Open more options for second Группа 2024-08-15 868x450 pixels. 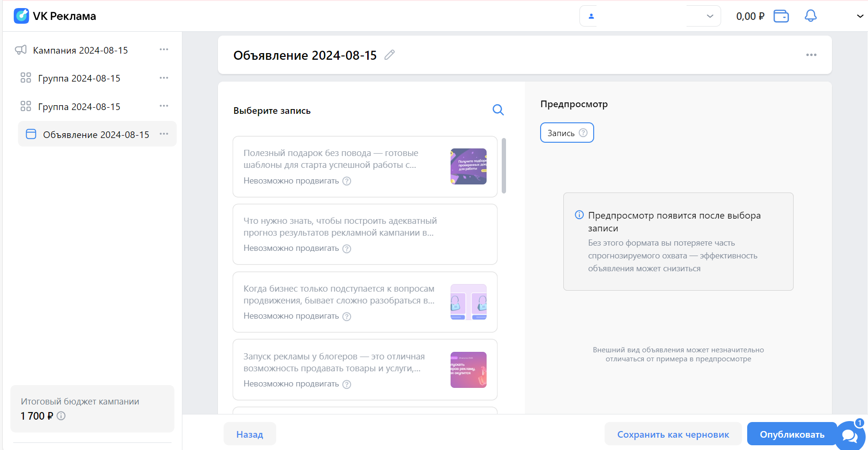point(164,106)
